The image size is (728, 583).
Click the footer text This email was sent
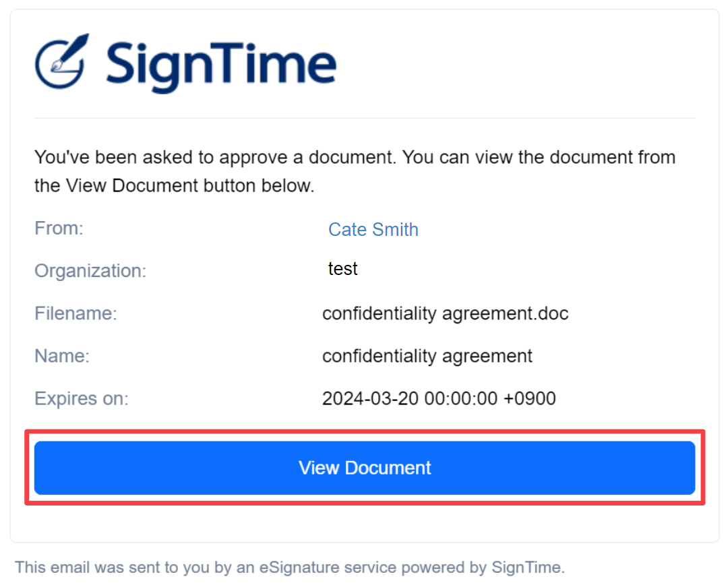290,567
